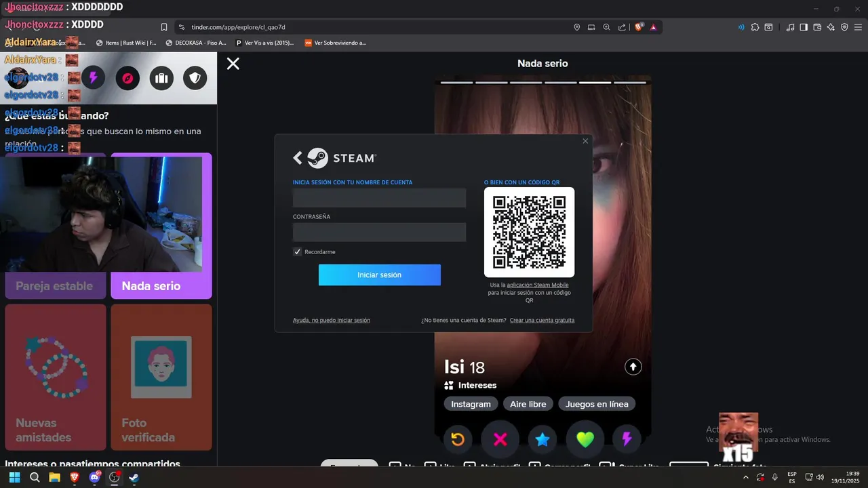
Task: Open the 'Items | Rust Wiki' bookmark
Action: click(x=126, y=43)
